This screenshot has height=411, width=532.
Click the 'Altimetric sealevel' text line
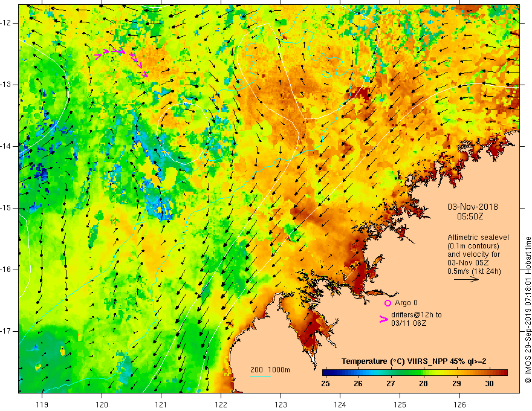click(x=478, y=238)
